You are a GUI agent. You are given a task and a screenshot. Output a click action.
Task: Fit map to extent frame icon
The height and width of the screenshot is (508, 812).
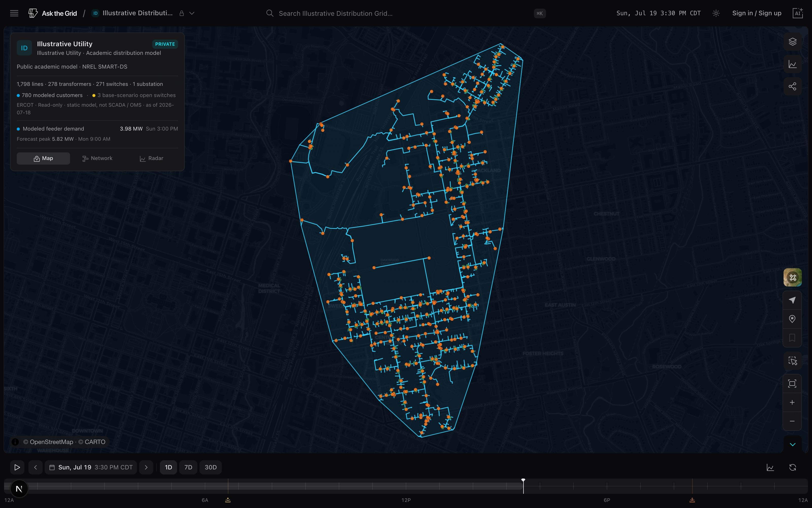pos(792,384)
